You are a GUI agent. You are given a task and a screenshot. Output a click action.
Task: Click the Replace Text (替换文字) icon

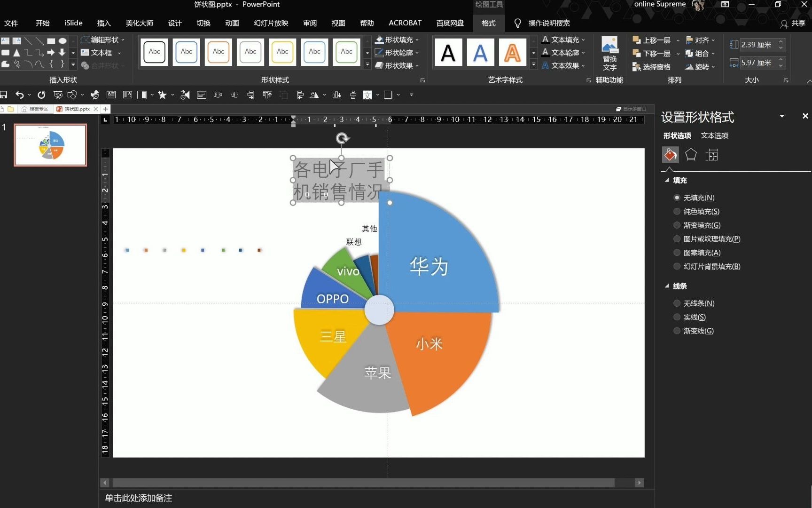[609, 54]
